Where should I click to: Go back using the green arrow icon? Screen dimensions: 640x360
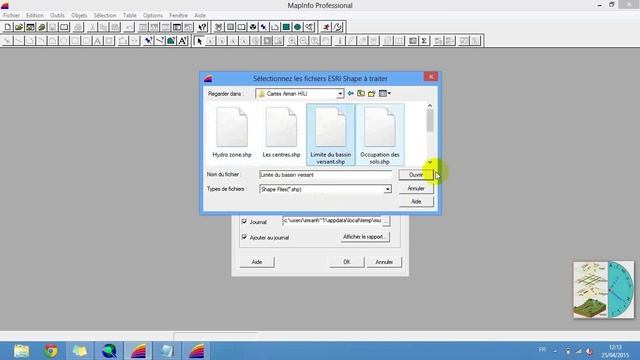coord(351,93)
